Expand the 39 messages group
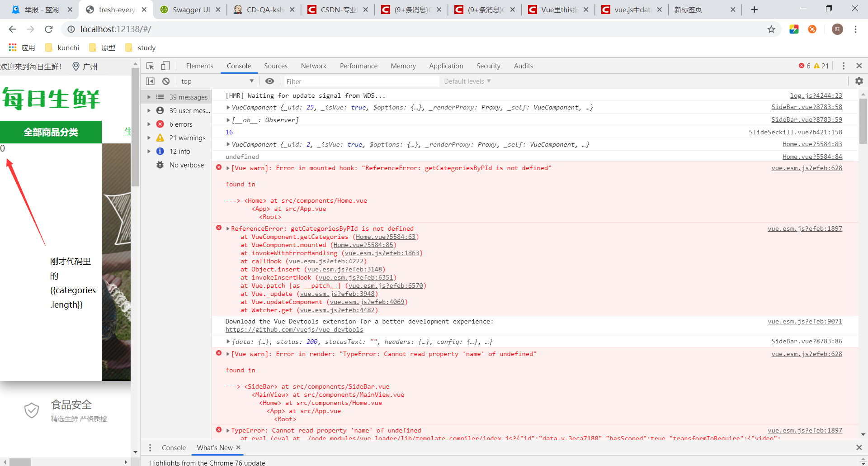The image size is (868, 466). click(x=149, y=97)
